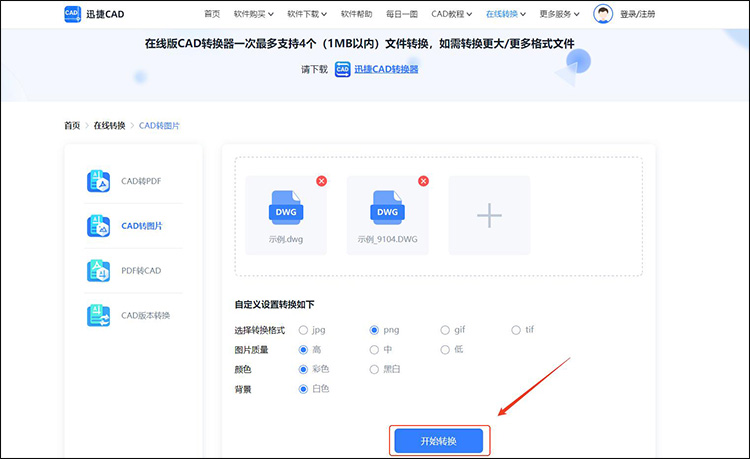This screenshot has width=750, height=459.
Task: Click the 自定义设置转换如下 heading
Action: pos(275,305)
